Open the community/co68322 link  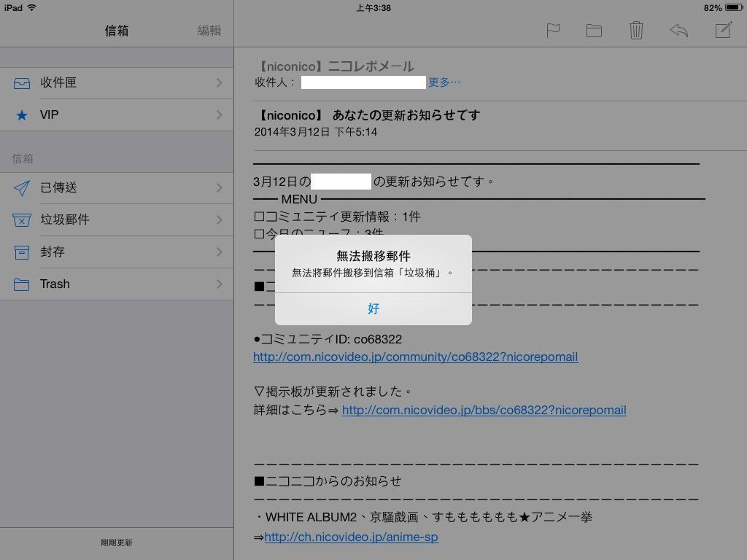[415, 357]
